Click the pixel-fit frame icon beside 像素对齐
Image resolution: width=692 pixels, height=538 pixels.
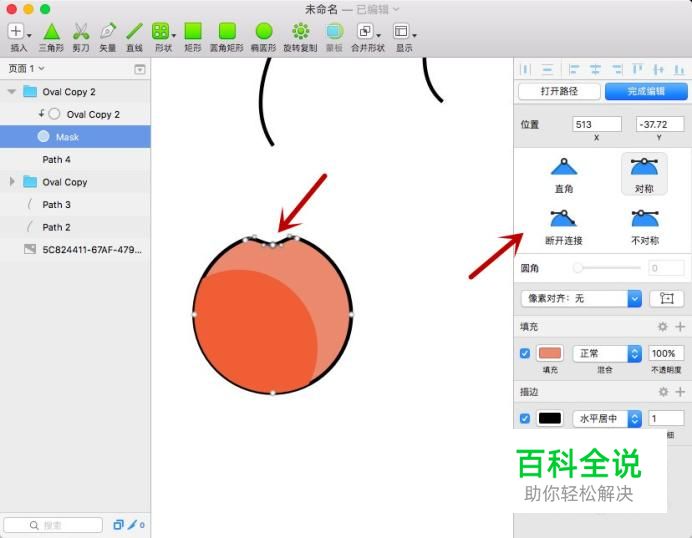click(667, 298)
